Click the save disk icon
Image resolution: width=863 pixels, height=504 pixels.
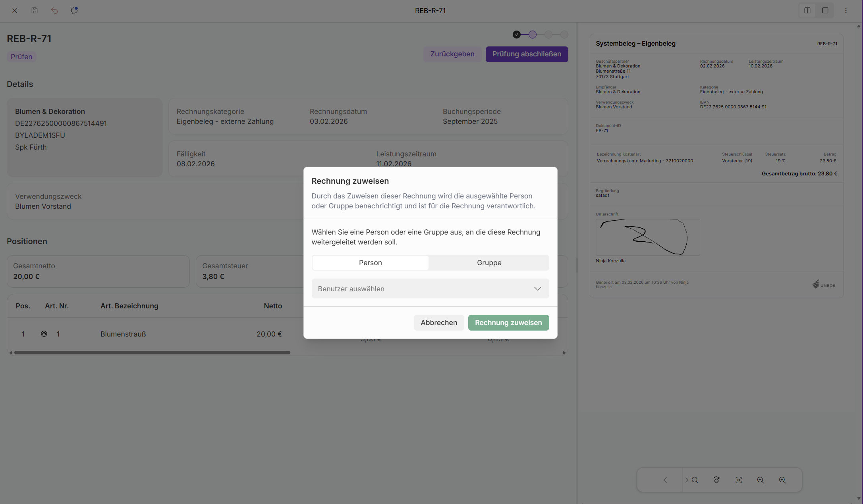(35, 11)
